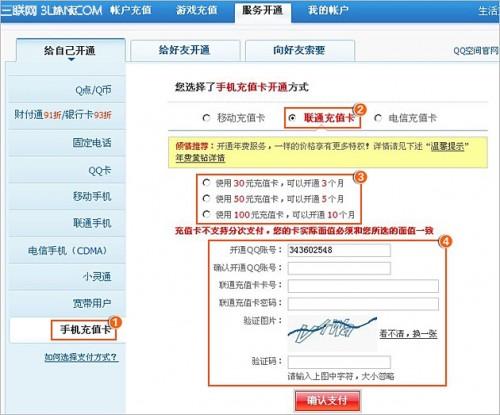The image size is (500, 415).
Task: Open the 游戏充值 top menu
Action: (196, 10)
